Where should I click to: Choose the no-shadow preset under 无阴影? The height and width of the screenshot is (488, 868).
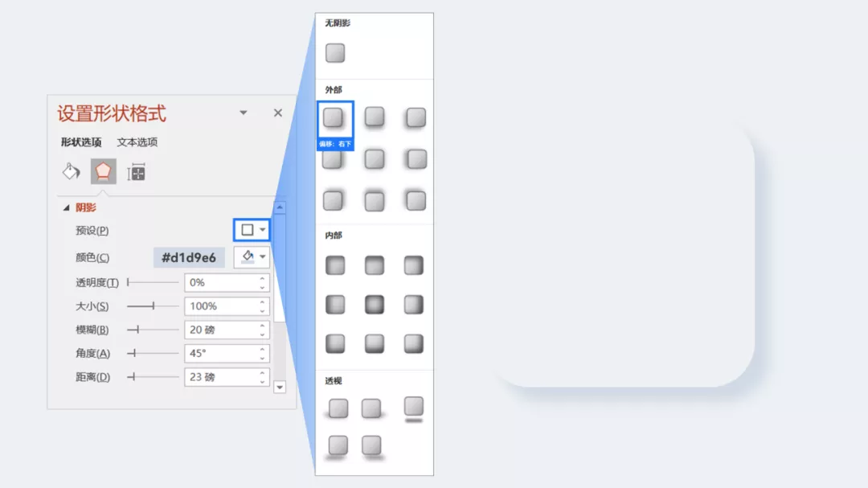point(335,53)
